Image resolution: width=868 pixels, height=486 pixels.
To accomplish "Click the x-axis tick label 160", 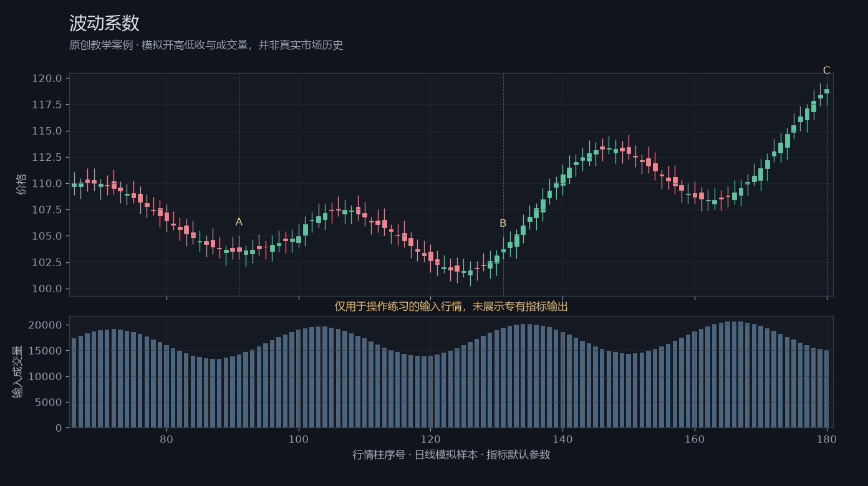I will (x=695, y=439).
